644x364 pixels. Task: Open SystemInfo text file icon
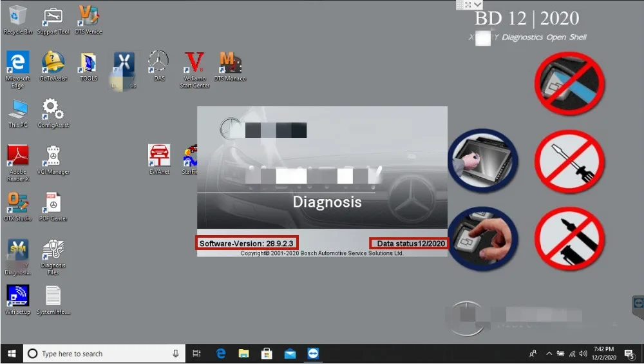pos(53,300)
